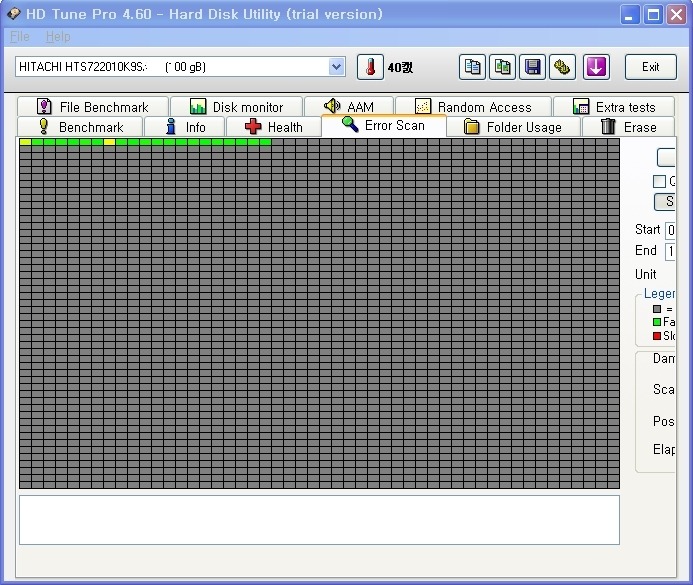Open the Health tab with red cross
693x585 pixels.
pos(273,127)
